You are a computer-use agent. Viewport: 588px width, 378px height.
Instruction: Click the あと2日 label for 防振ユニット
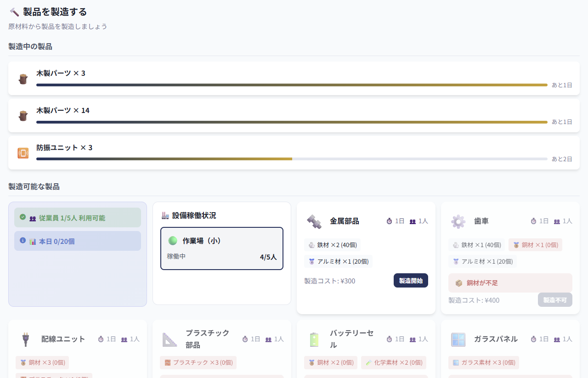tap(562, 159)
